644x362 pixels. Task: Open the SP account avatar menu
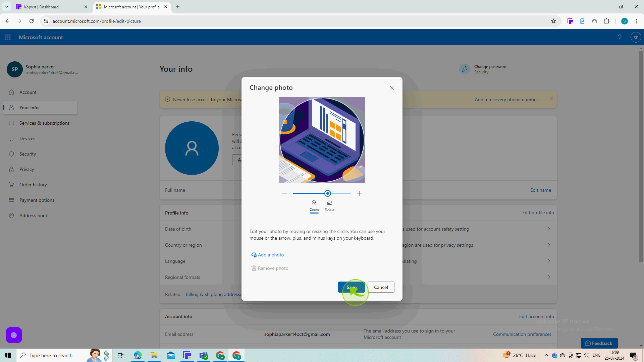[636, 37]
